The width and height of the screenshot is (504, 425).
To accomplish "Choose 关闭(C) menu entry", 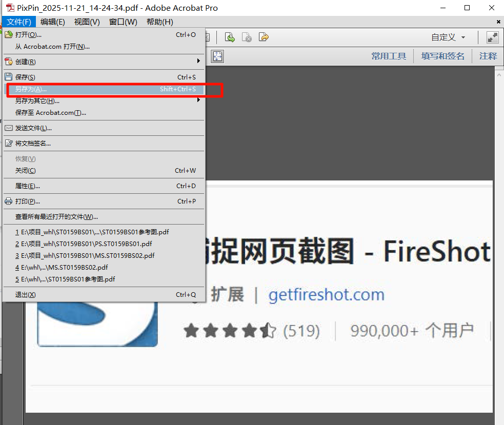I will click(x=104, y=171).
